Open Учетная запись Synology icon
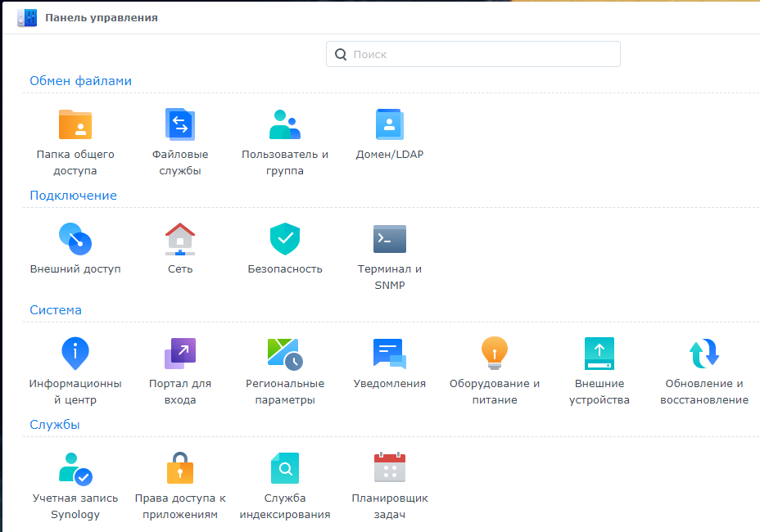Image resolution: width=760 pixels, height=532 pixels. click(75, 468)
